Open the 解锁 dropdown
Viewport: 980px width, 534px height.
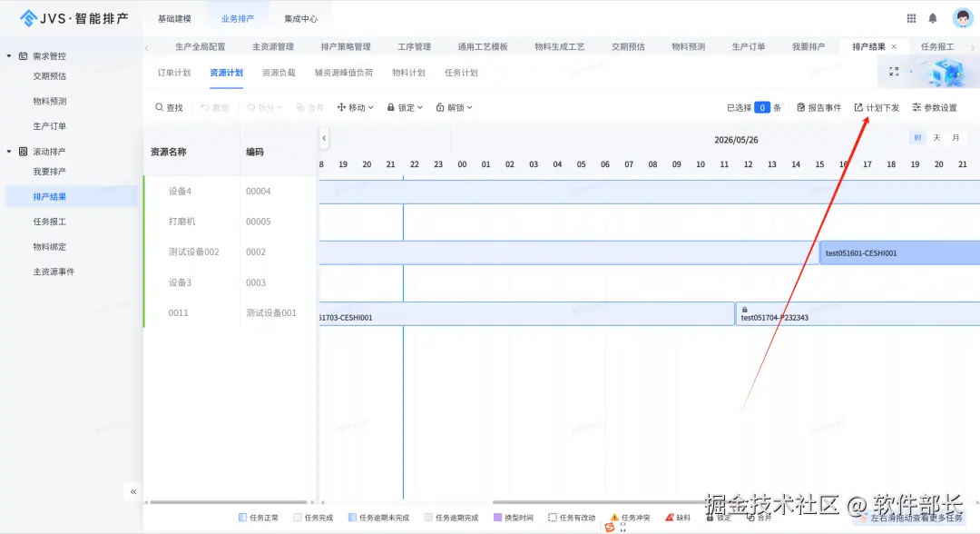click(x=454, y=107)
